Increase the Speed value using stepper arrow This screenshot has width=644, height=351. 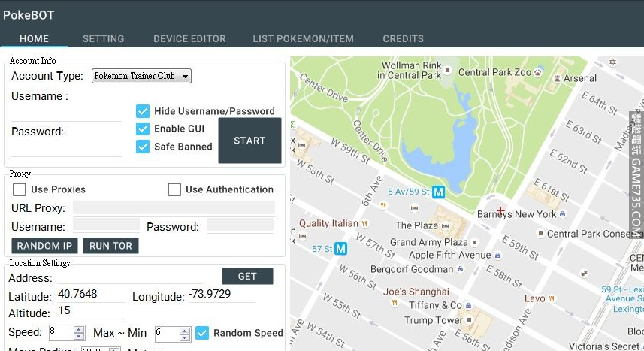[x=79, y=329]
